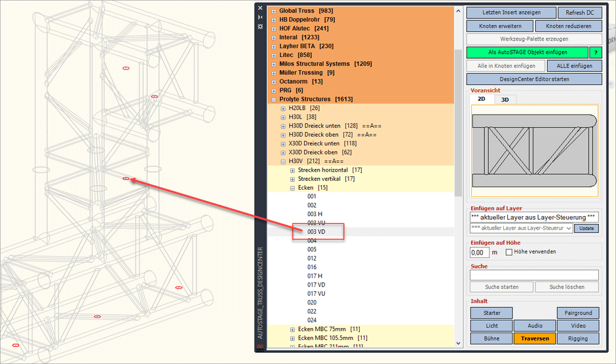
Task: Click the palette auto-hide icon below the X
Action: pos(260,17)
